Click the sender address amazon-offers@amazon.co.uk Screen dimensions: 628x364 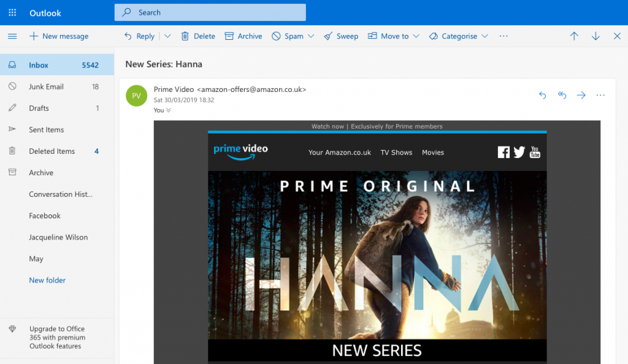(x=251, y=89)
